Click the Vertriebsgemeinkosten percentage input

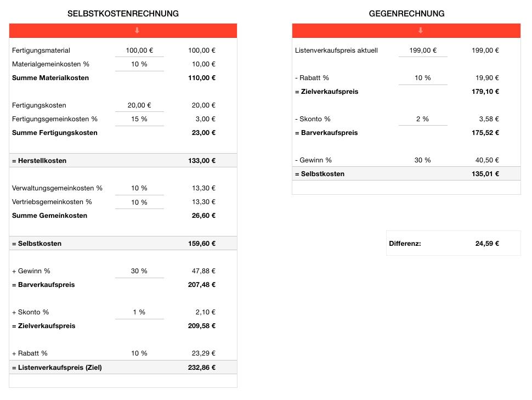point(139,202)
